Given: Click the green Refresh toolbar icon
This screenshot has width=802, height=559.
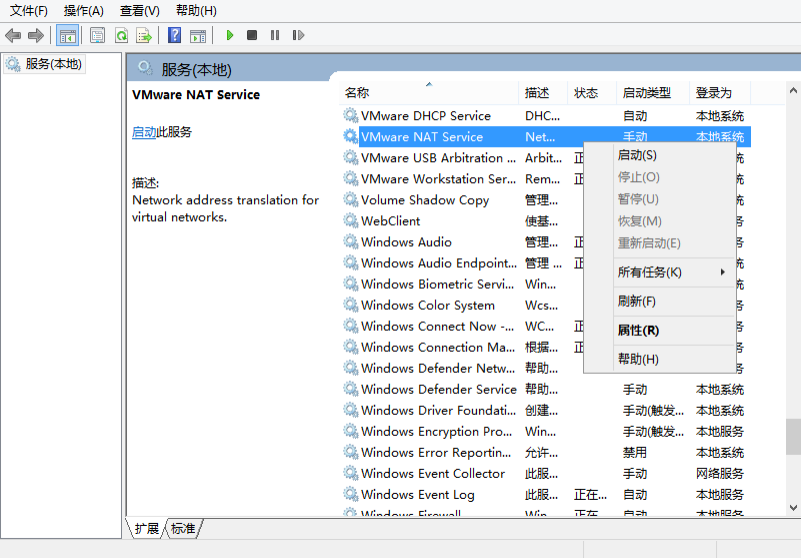Looking at the screenshot, I should (x=121, y=35).
